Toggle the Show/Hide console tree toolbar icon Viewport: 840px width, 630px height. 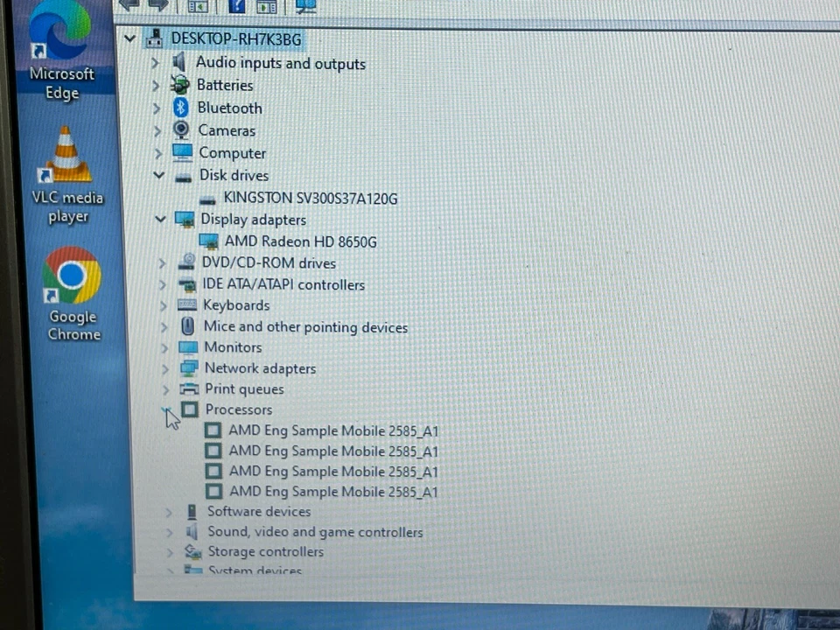[197, 6]
